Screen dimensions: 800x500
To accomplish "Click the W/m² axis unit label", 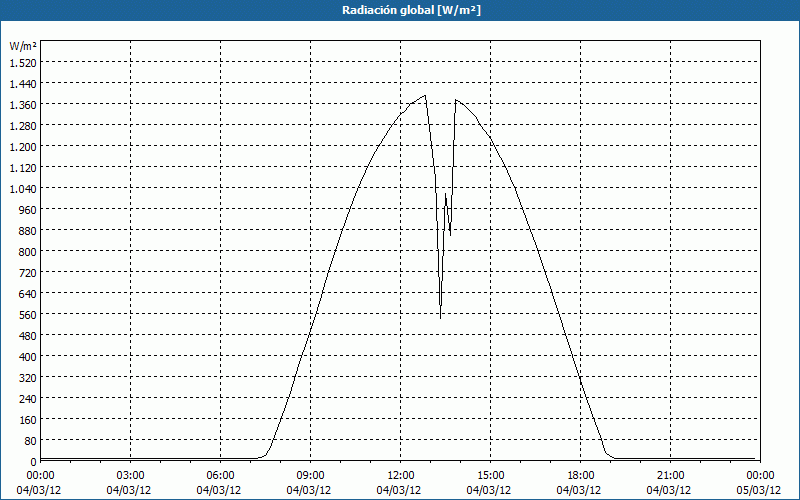I will (x=23, y=46).
